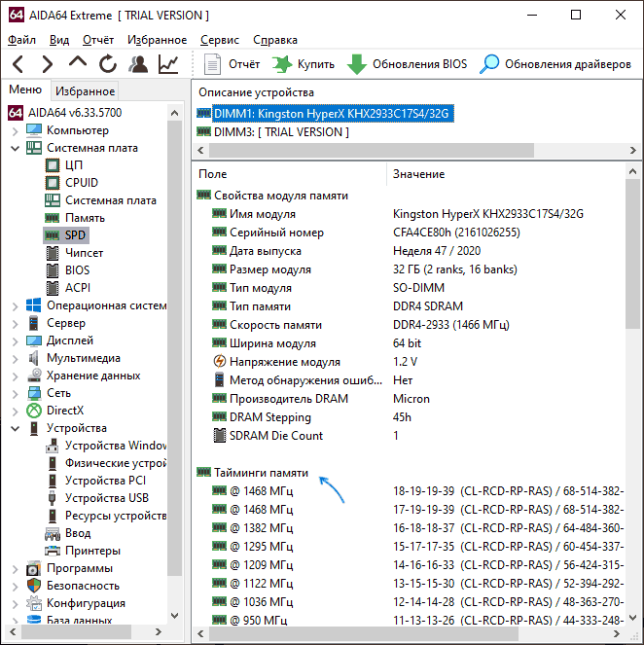Switch to the Меню tab

pos(25,90)
